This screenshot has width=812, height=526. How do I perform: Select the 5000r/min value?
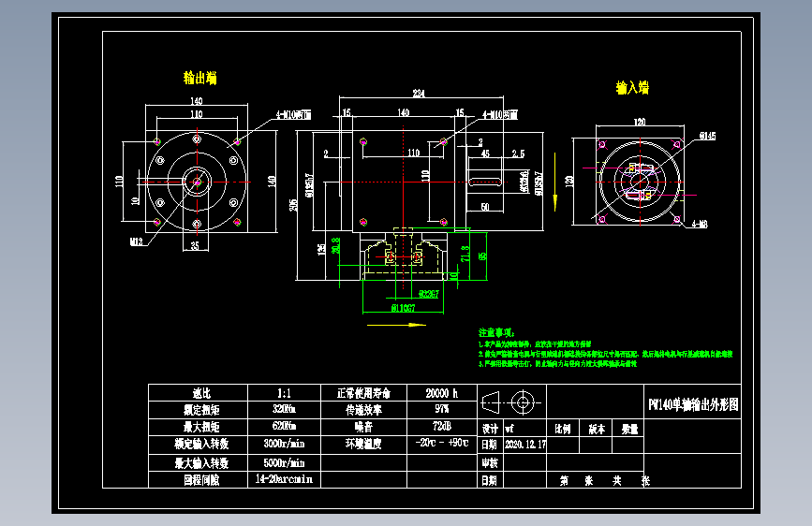[x=284, y=463]
